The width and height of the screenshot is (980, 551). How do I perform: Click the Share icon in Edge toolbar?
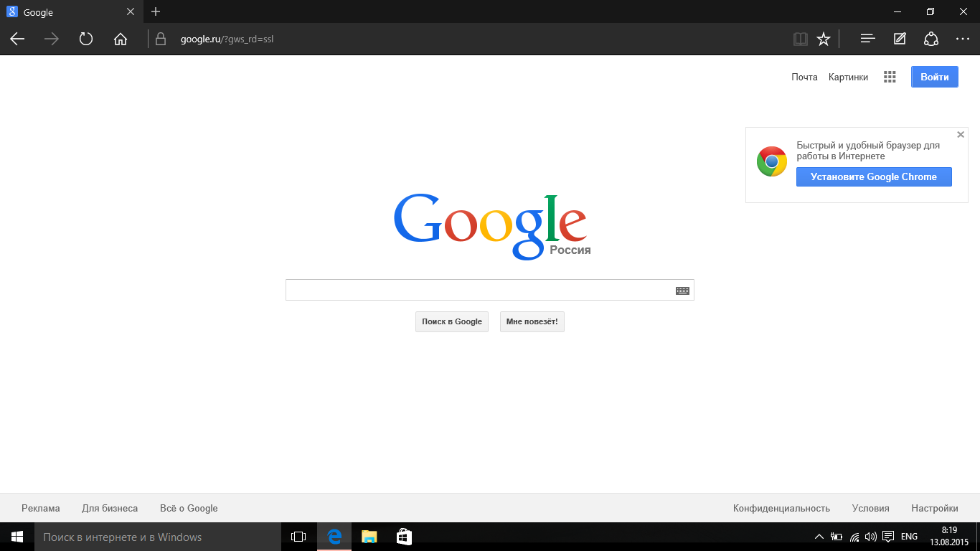click(x=931, y=39)
